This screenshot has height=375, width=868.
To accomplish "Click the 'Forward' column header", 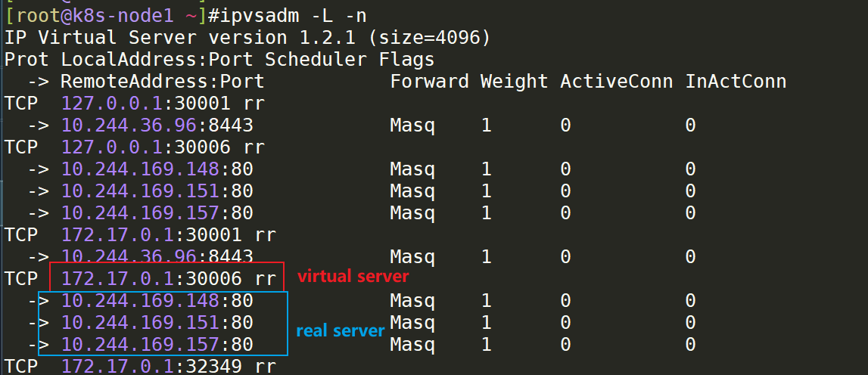I will pyautogui.click(x=430, y=82).
